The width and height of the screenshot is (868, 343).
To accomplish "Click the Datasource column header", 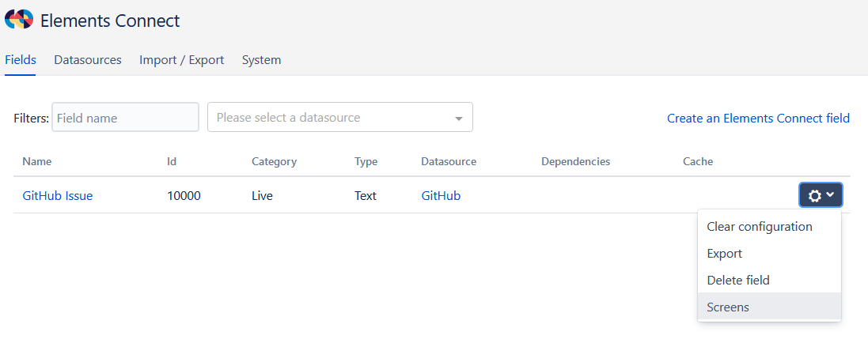I will click(449, 161).
